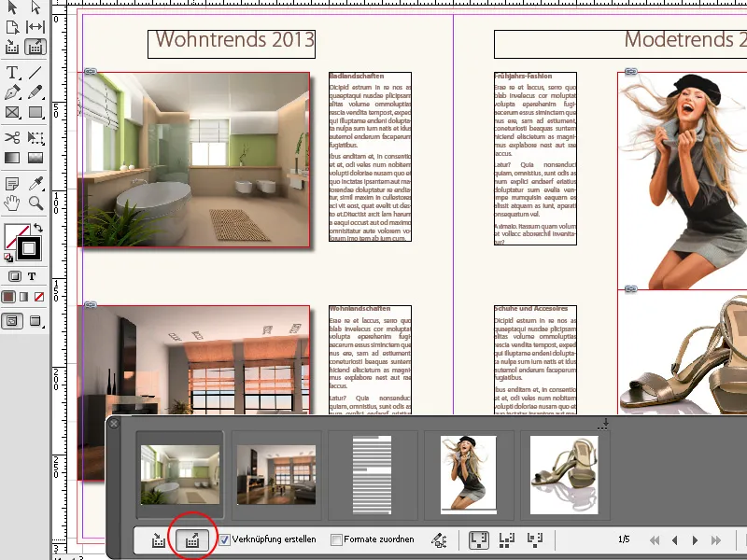Select the Gap tool
The width and height of the screenshot is (747, 560).
point(35,28)
